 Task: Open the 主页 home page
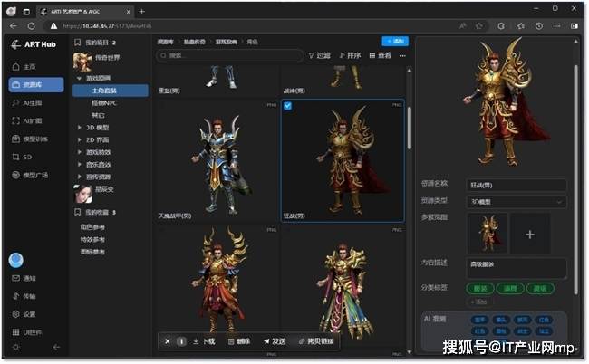point(24,67)
